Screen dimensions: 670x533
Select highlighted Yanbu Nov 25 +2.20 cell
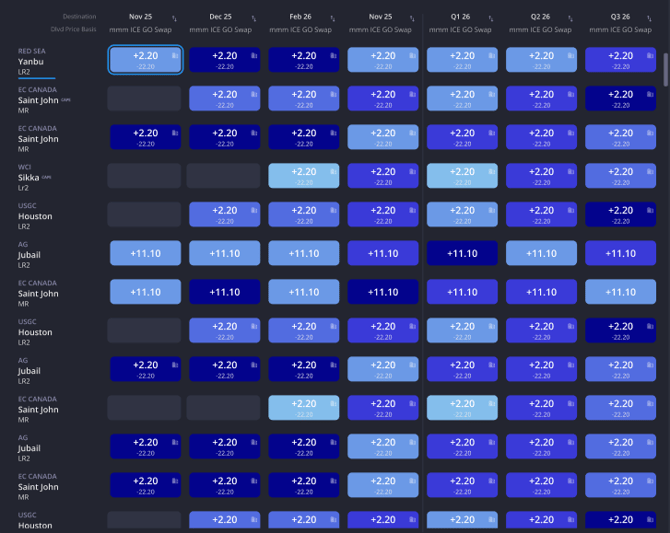145,60
